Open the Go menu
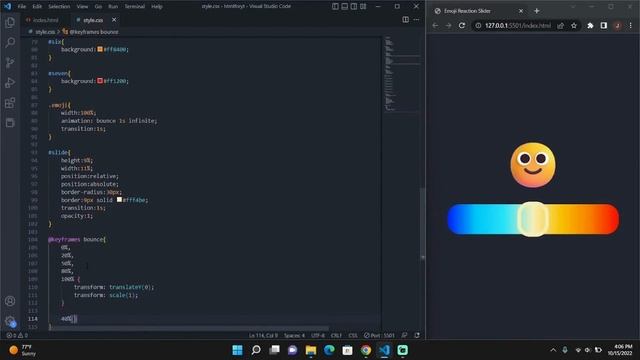640x360 pixels. tap(98, 7)
